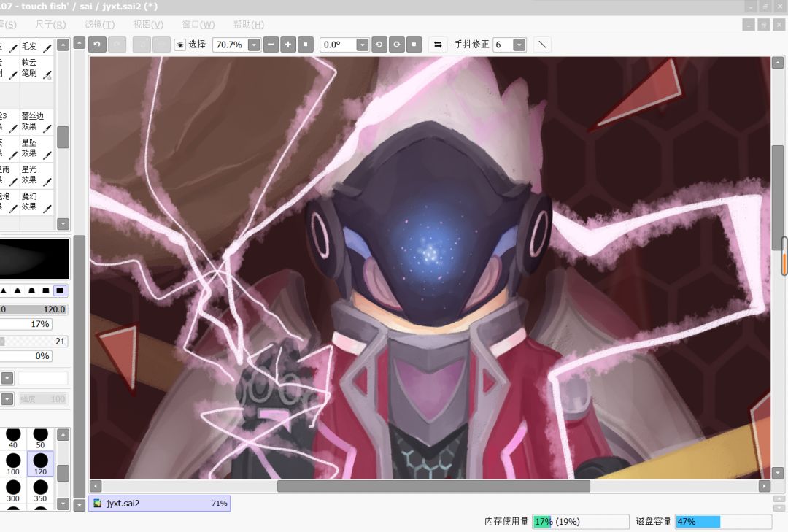Select the flattest brush edge shape option
788x532 pixels.
(x=60, y=290)
